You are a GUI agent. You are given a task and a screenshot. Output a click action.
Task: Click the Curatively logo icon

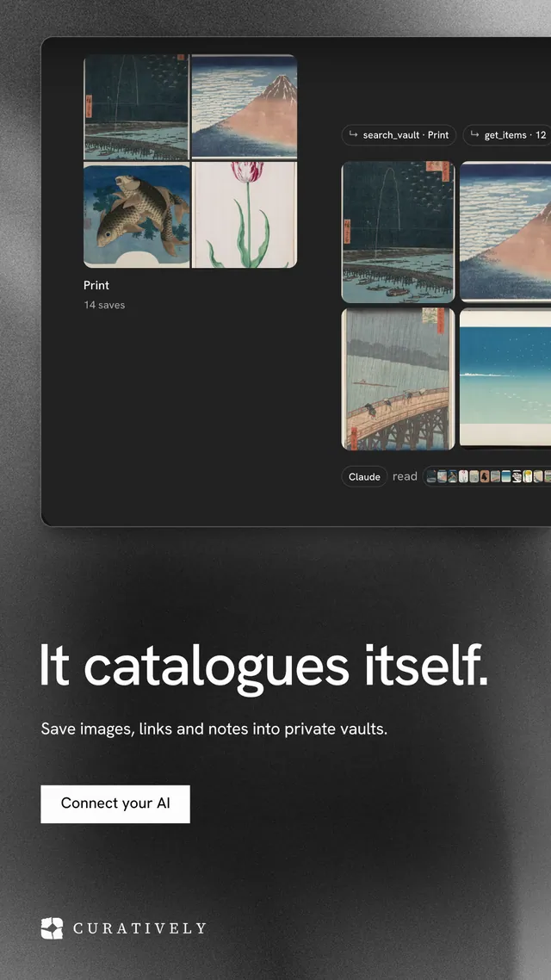click(x=52, y=928)
